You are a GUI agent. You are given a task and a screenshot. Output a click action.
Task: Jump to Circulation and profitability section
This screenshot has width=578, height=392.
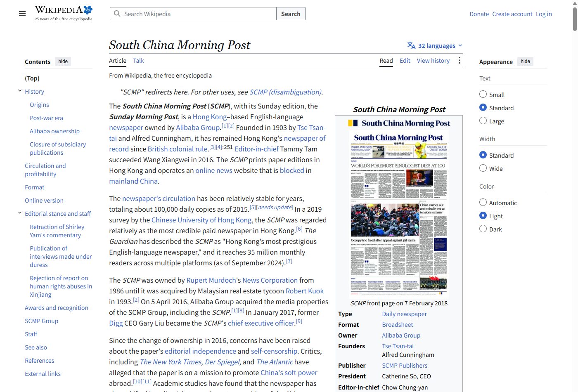(45, 170)
